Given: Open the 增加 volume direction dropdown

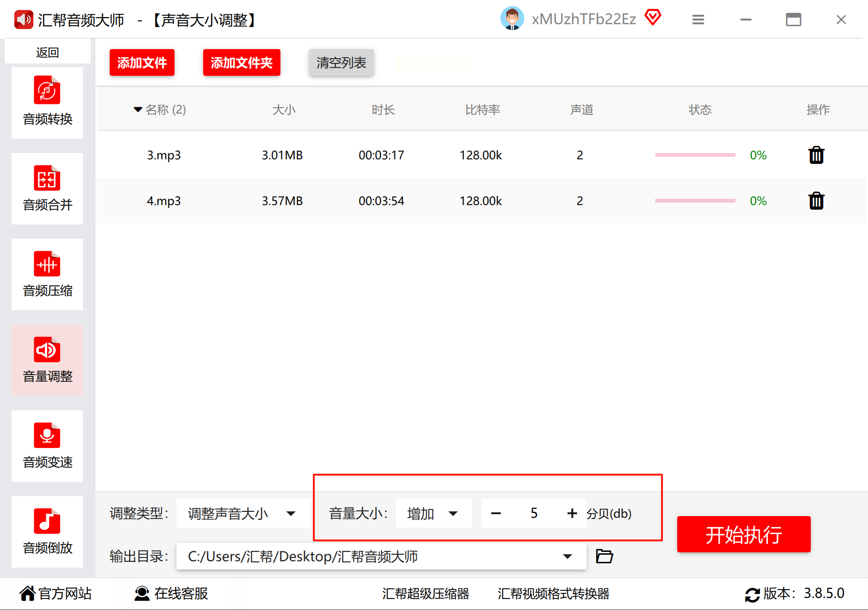Looking at the screenshot, I should click(x=433, y=513).
